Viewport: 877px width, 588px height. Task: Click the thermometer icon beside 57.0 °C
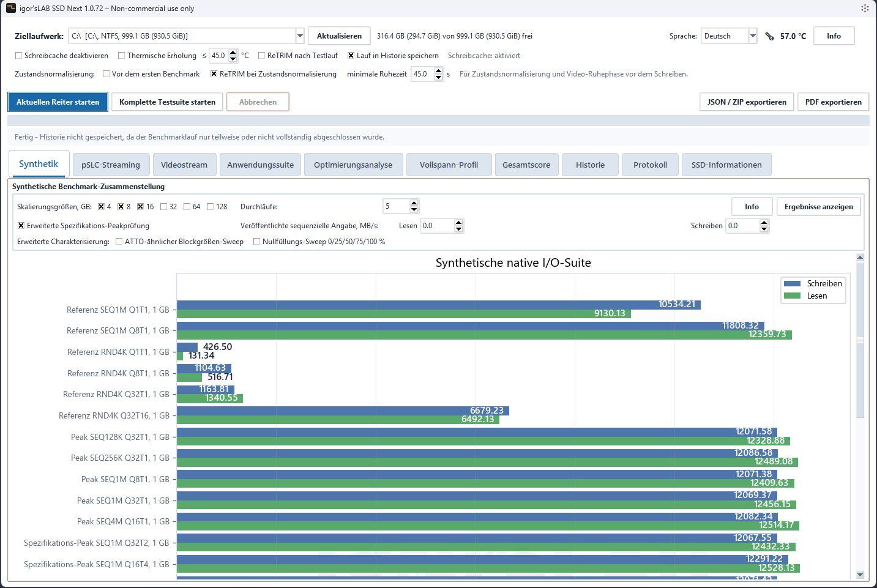tap(769, 36)
